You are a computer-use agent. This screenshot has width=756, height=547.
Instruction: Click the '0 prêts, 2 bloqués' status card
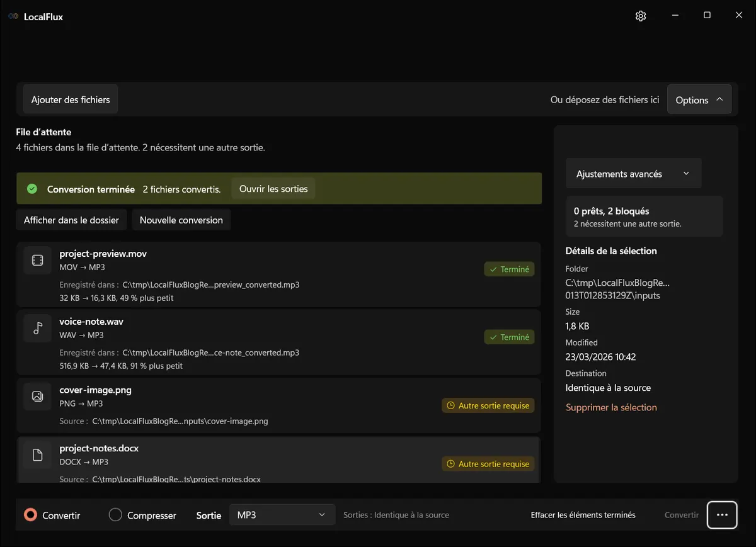644,217
